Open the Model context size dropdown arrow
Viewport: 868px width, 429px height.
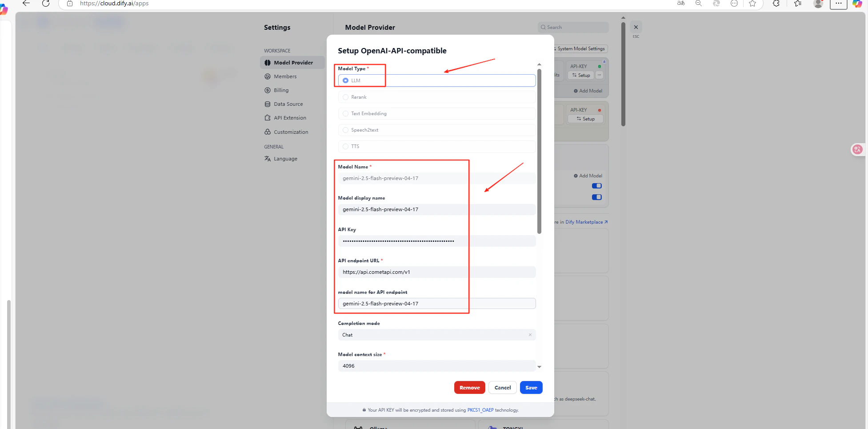(x=539, y=366)
